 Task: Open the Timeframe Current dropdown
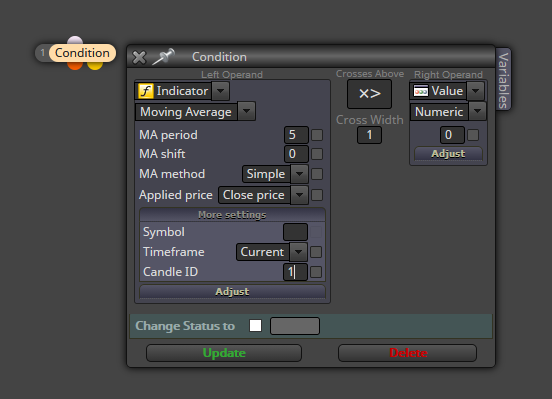pos(298,252)
